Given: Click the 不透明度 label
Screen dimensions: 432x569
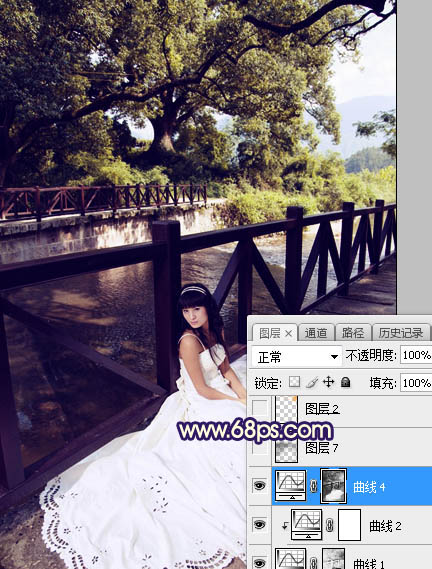Looking at the screenshot, I should pos(371,355).
